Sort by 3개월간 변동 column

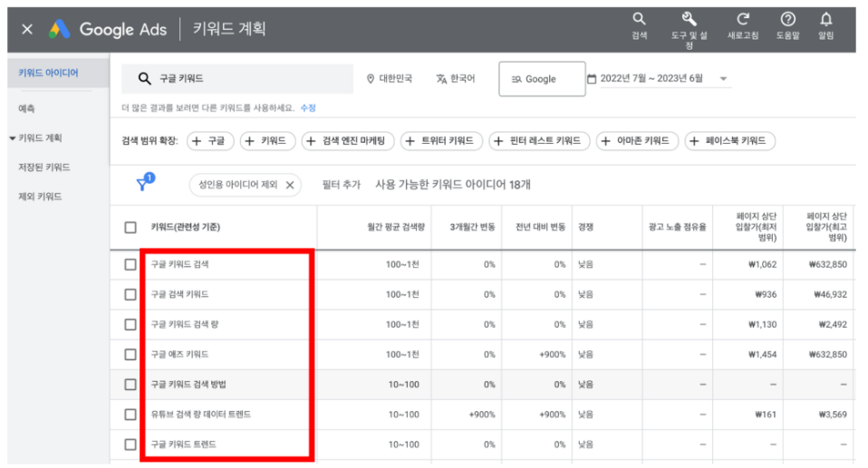(472, 227)
